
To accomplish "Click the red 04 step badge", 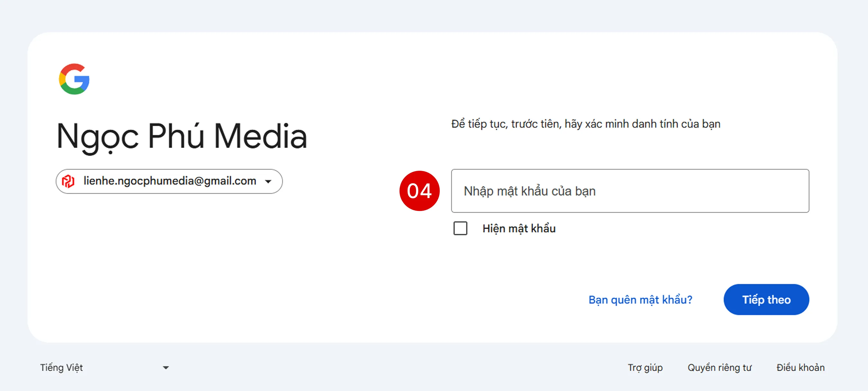I will pos(420,191).
